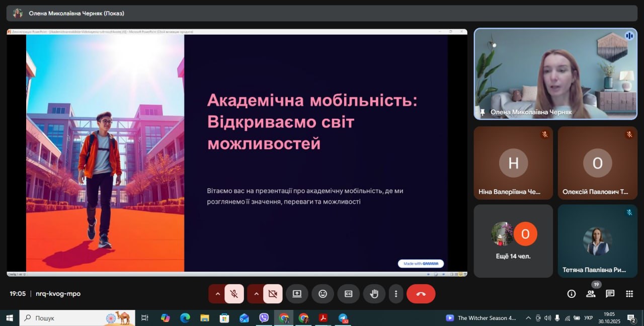Open the emoji reactions picker
The width and height of the screenshot is (644, 326).
pyautogui.click(x=323, y=294)
